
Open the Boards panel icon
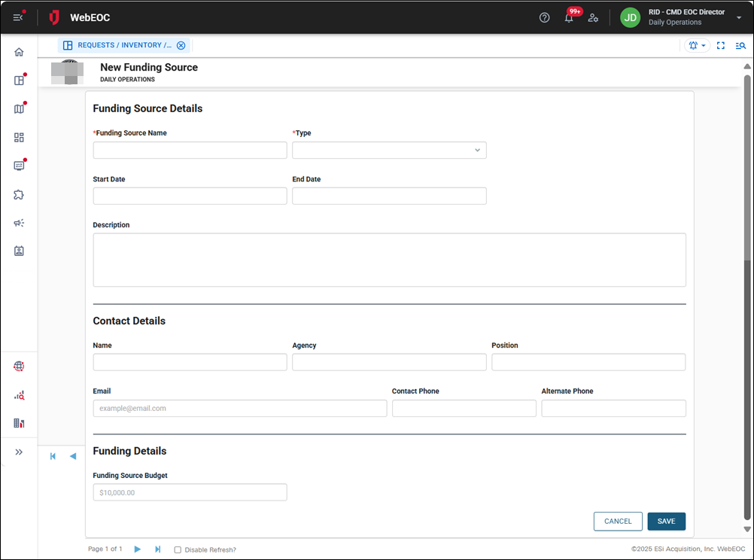coord(19,80)
